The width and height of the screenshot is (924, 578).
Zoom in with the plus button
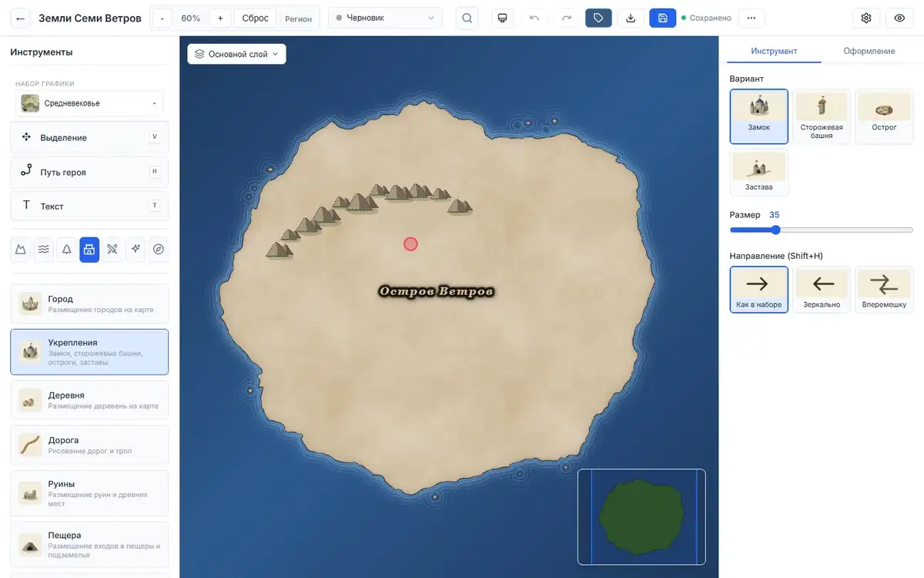220,18
